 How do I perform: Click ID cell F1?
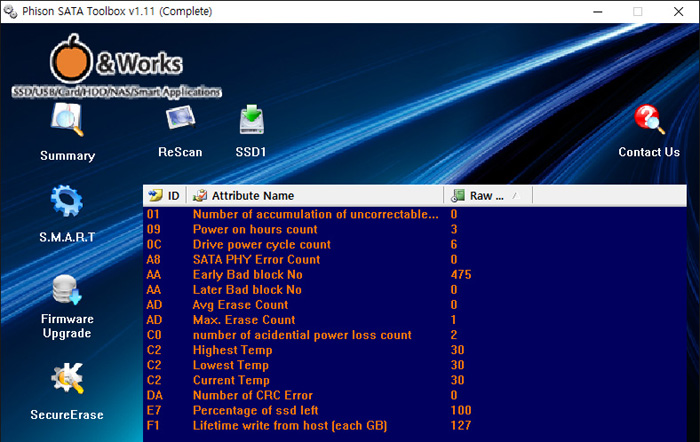(x=153, y=425)
